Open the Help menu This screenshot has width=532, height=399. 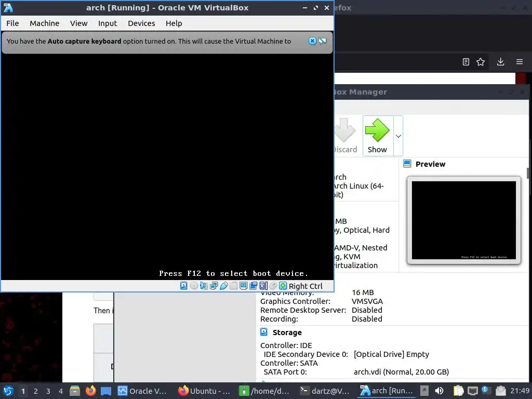pyautogui.click(x=174, y=23)
